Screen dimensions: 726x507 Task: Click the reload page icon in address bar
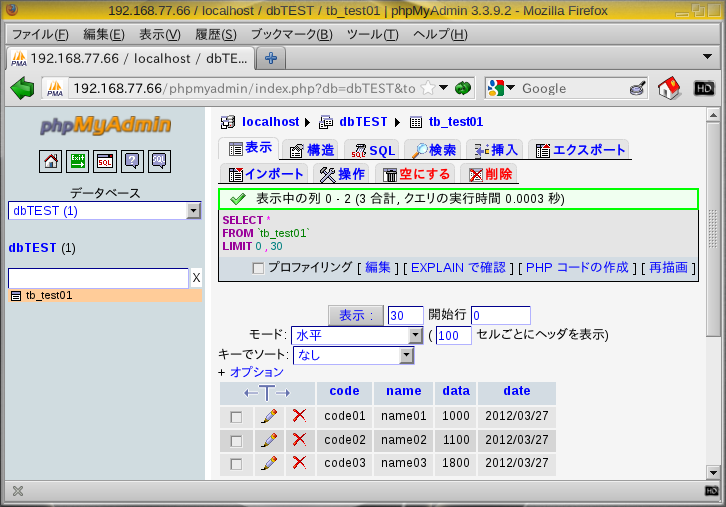463,88
